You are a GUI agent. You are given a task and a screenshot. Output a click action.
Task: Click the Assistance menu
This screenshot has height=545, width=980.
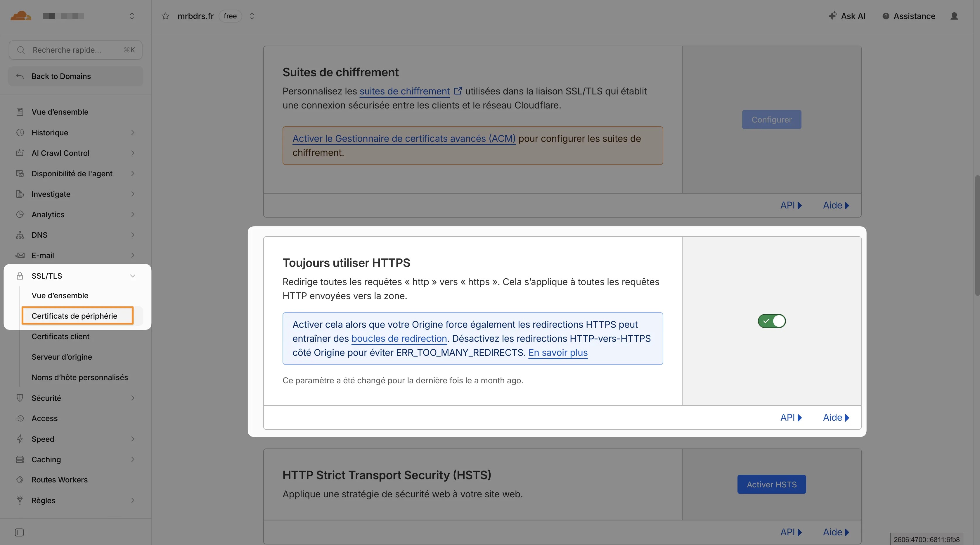coord(908,16)
